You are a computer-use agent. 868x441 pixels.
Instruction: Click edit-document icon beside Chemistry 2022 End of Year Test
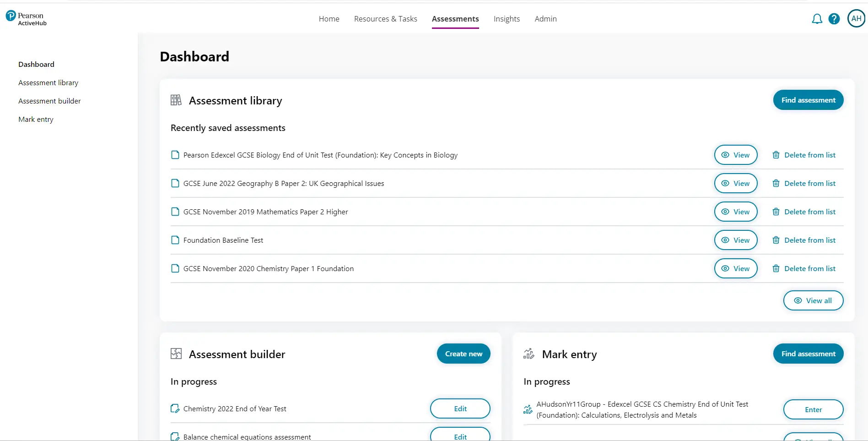pos(175,408)
